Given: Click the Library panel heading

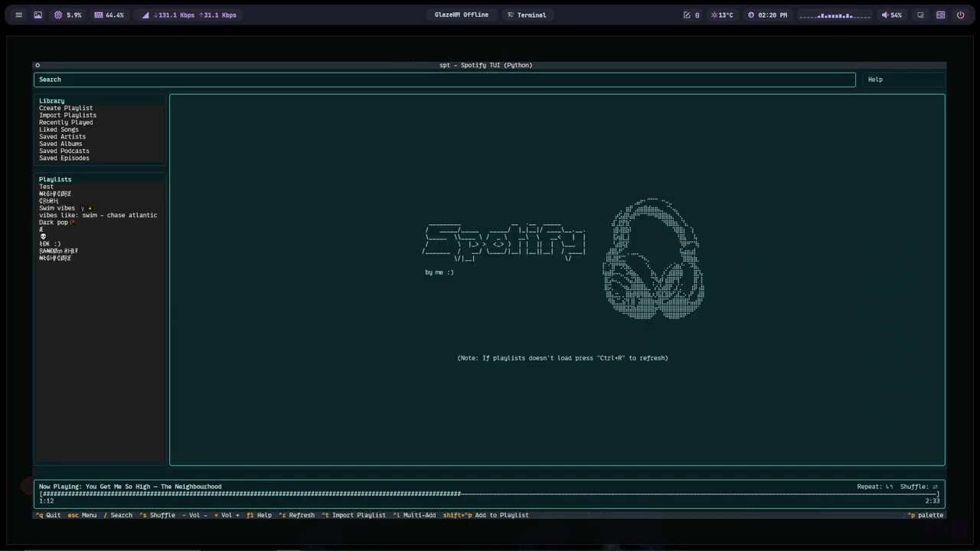Looking at the screenshot, I should tap(52, 101).
